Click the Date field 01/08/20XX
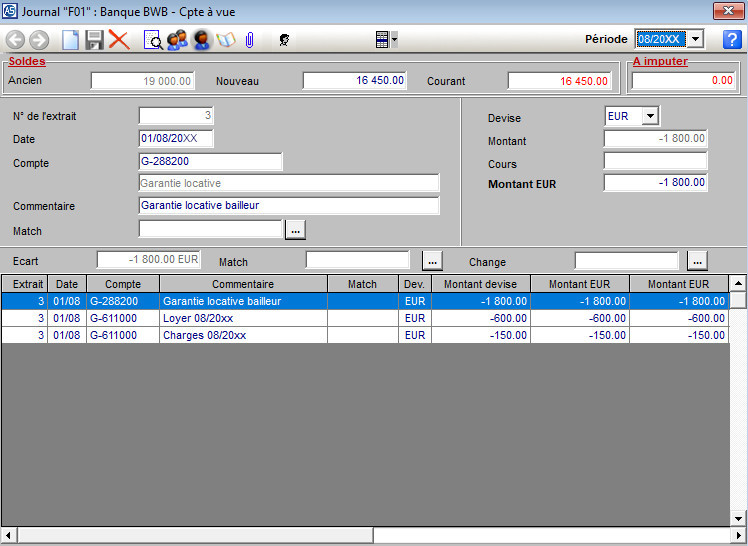 tap(176, 139)
